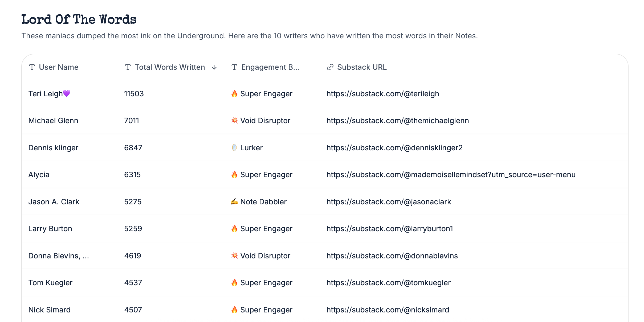Click the word count 4619
This screenshot has height=322, width=644.
coord(133,256)
